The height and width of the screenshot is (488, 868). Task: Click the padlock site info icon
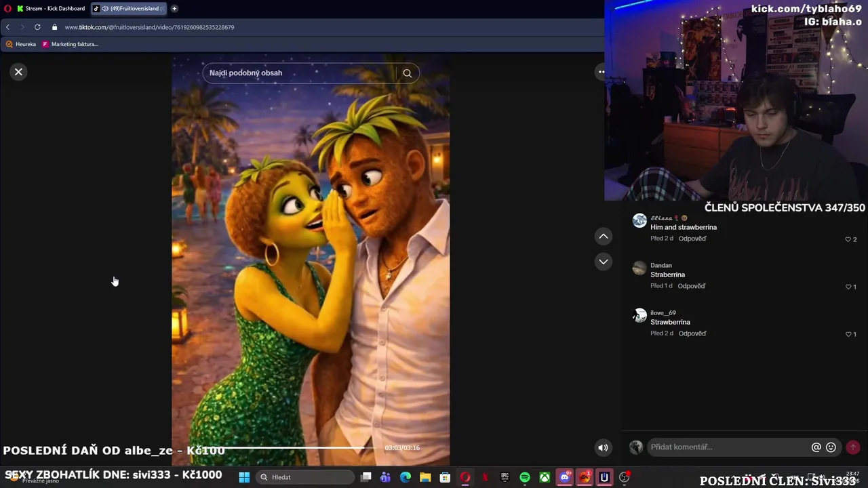pos(54,27)
